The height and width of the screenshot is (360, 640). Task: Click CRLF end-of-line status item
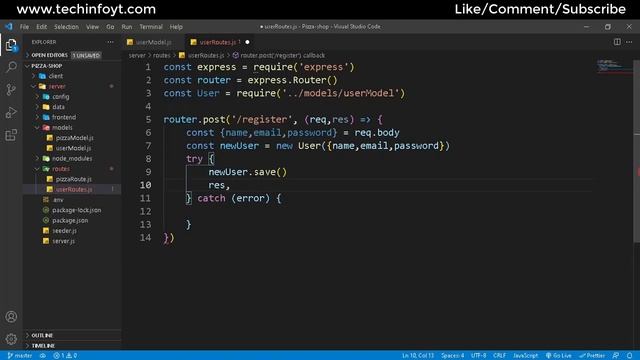tap(499, 356)
